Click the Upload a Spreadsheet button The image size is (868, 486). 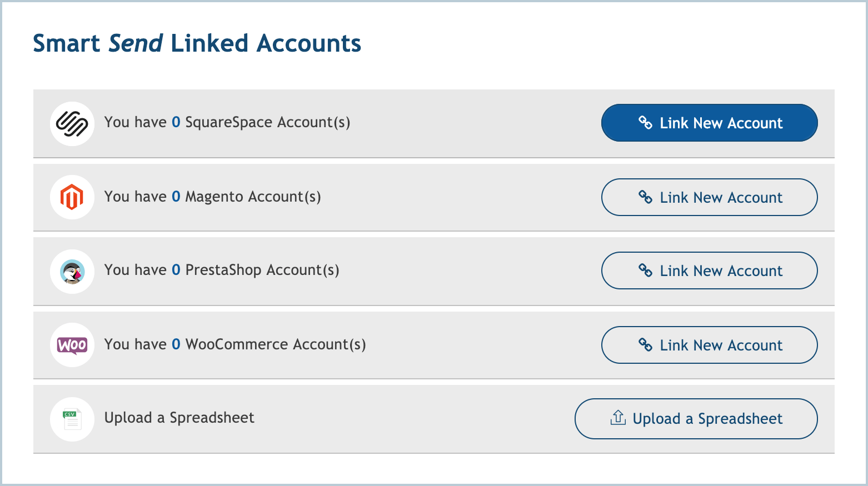(696, 419)
